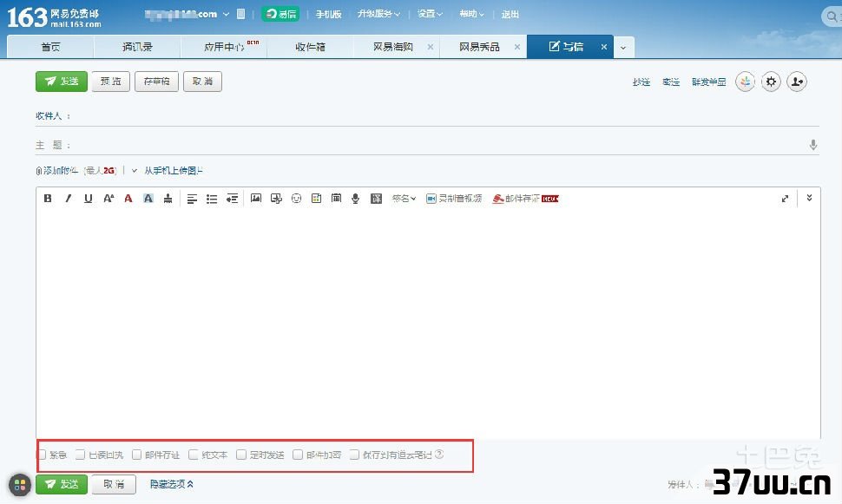The height and width of the screenshot is (504, 842).
Task: Click the help question mark beside 有道云笔记
Action: [x=439, y=454]
